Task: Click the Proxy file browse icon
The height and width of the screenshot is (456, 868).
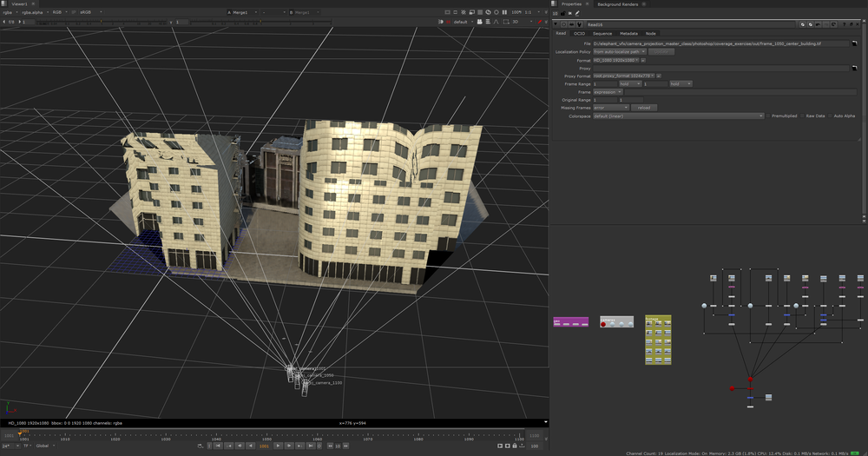Action: tap(855, 68)
